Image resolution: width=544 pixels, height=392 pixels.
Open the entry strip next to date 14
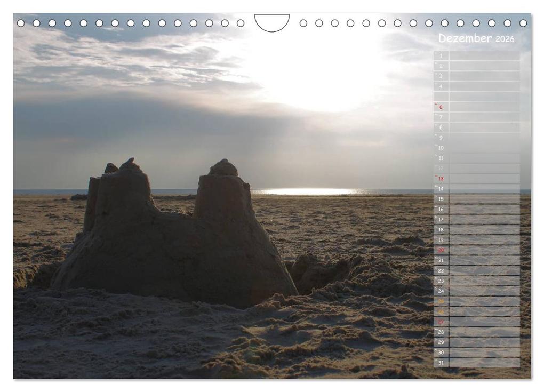pyautogui.click(x=485, y=188)
